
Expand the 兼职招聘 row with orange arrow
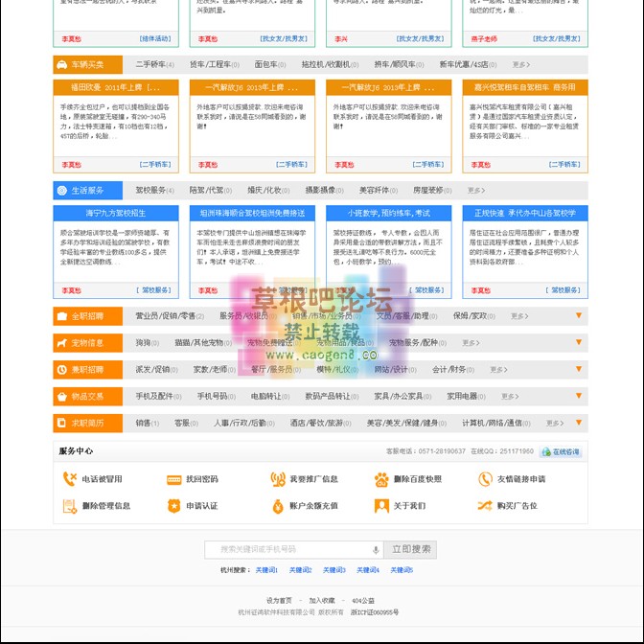tap(579, 369)
